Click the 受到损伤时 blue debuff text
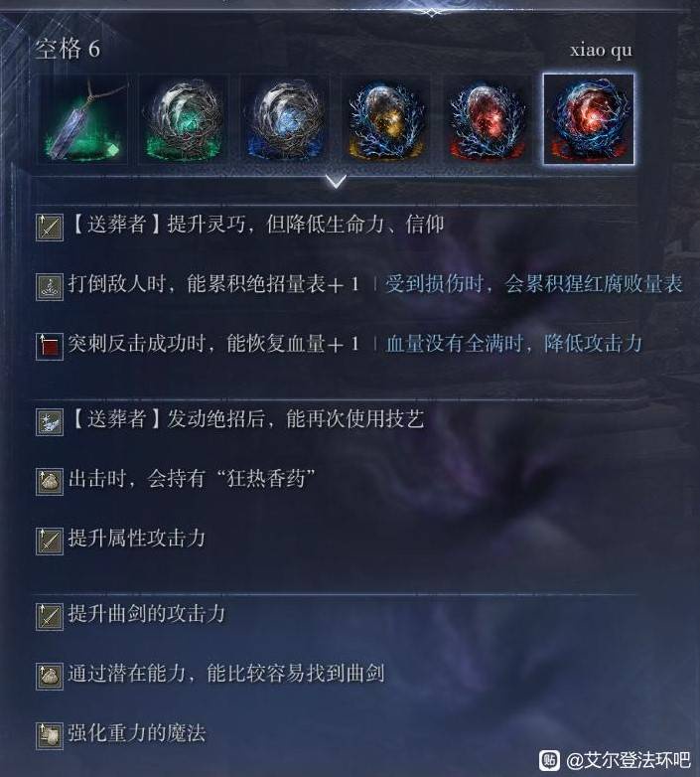This screenshot has width=700, height=777. (534, 284)
